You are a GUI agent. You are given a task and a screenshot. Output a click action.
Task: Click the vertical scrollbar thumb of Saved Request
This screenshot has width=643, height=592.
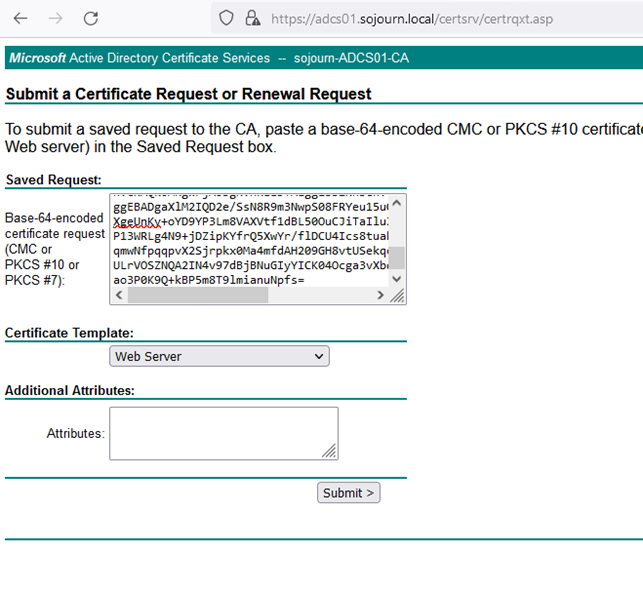[x=397, y=258]
